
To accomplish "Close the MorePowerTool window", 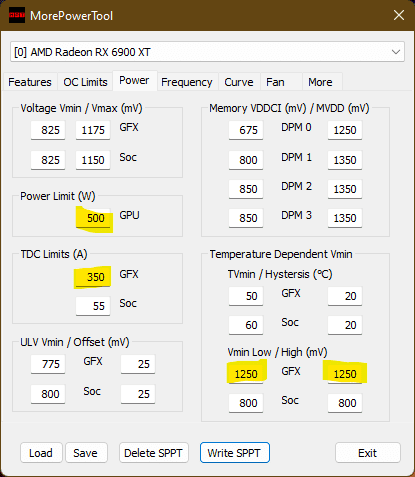I will pos(399,15).
